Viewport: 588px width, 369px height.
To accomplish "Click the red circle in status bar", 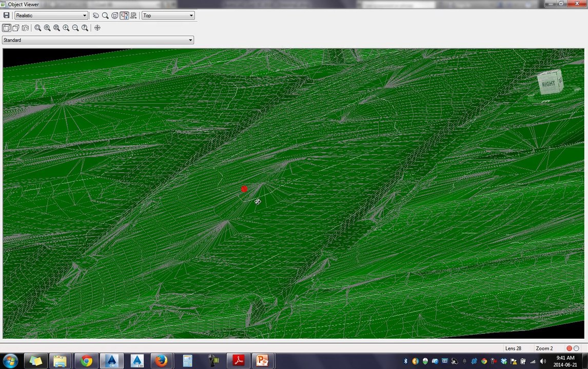I will 569,348.
